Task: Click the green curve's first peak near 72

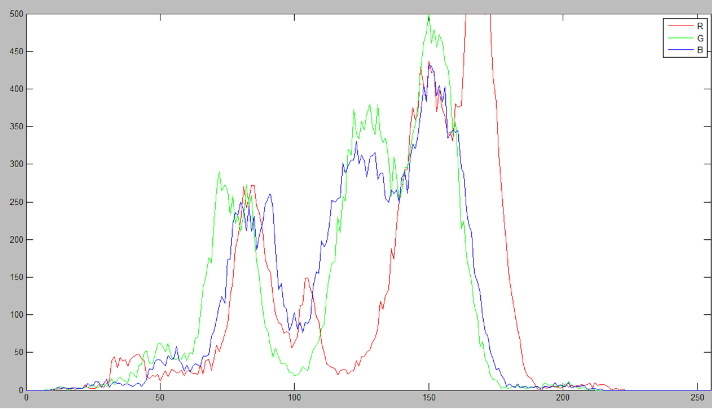Action: click(219, 173)
